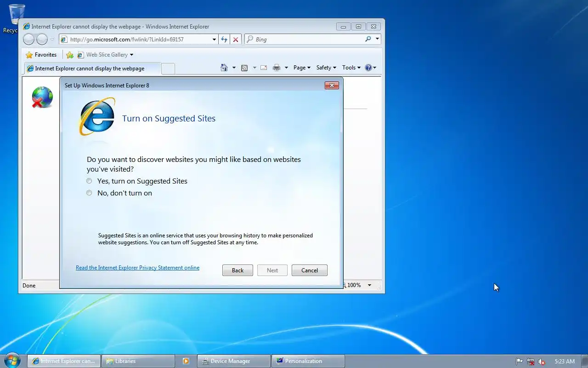588x368 pixels.
Task: Click the browser Back arrow button
Action: tap(28, 39)
